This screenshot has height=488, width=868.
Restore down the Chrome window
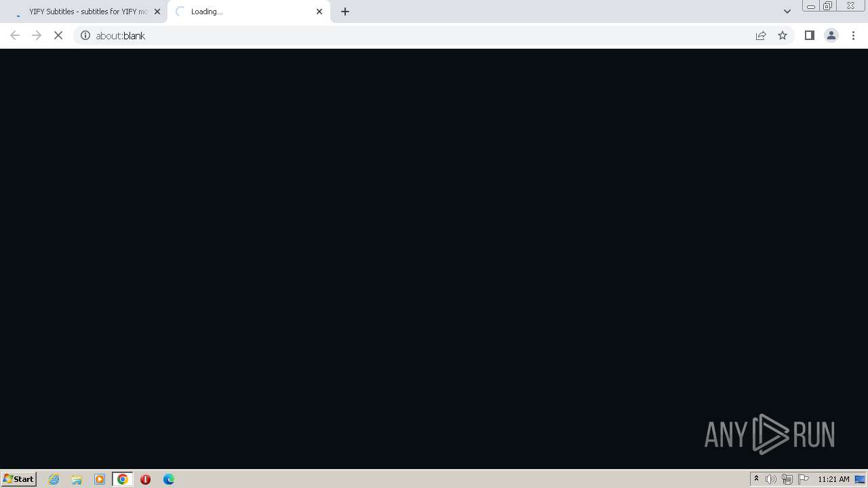point(828,6)
